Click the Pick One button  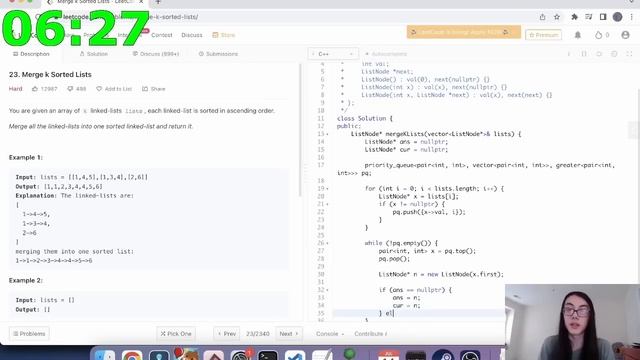click(x=176, y=333)
